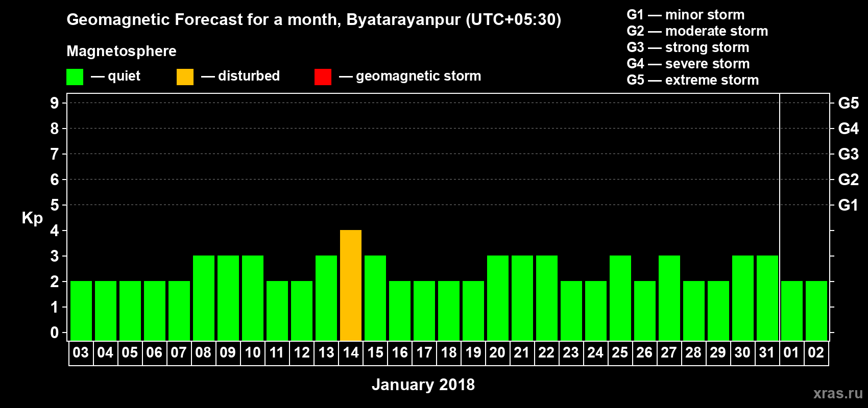Click the bar for January 25
The width and height of the screenshot is (868, 408).
(x=620, y=298)
